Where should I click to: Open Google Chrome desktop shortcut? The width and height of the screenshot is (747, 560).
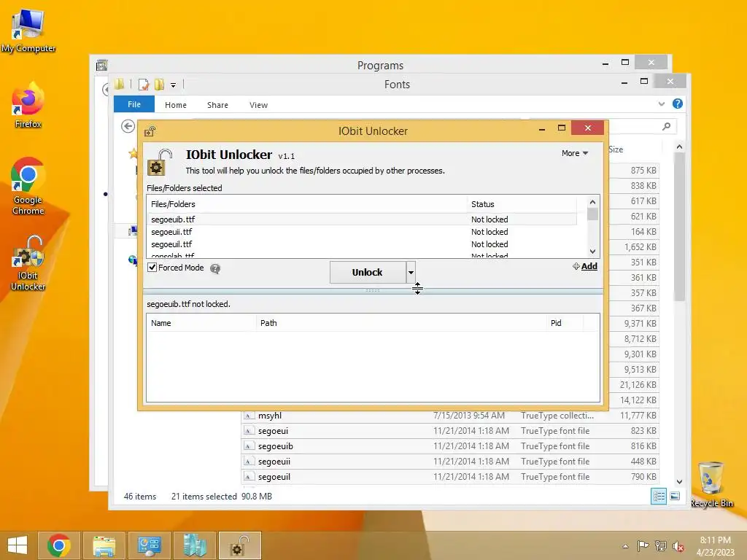pos(28,186)
